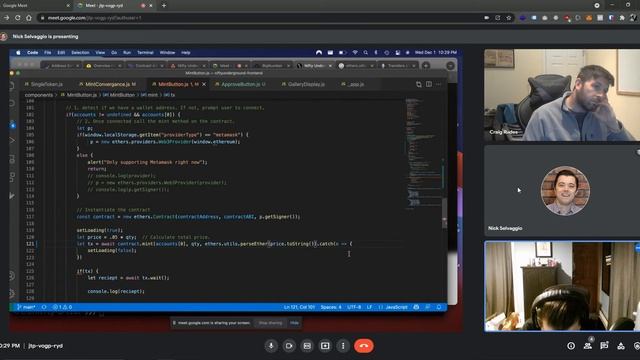Open Source Control in activity bar
640x360 pixels.
(x=12, y=125)
